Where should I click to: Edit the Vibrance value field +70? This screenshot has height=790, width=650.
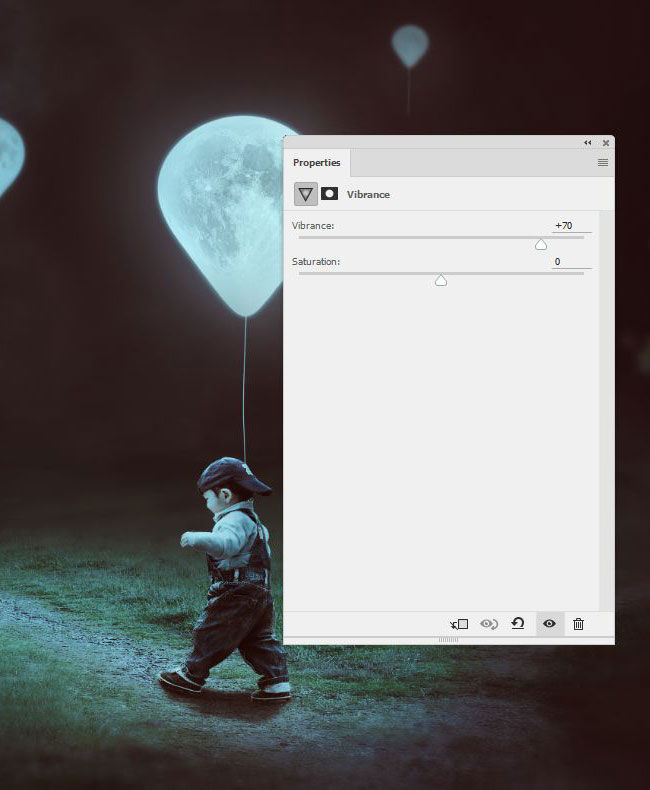pyautogui.click(x=571, y=226)
